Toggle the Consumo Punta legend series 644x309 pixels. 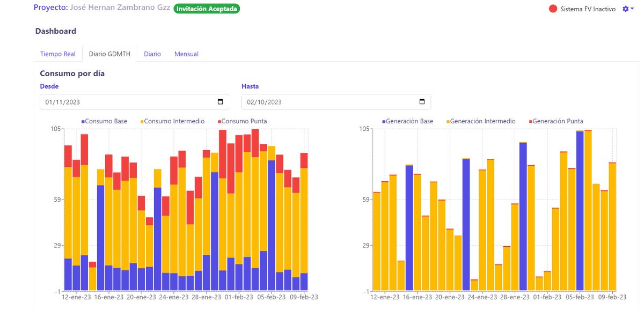241,121
